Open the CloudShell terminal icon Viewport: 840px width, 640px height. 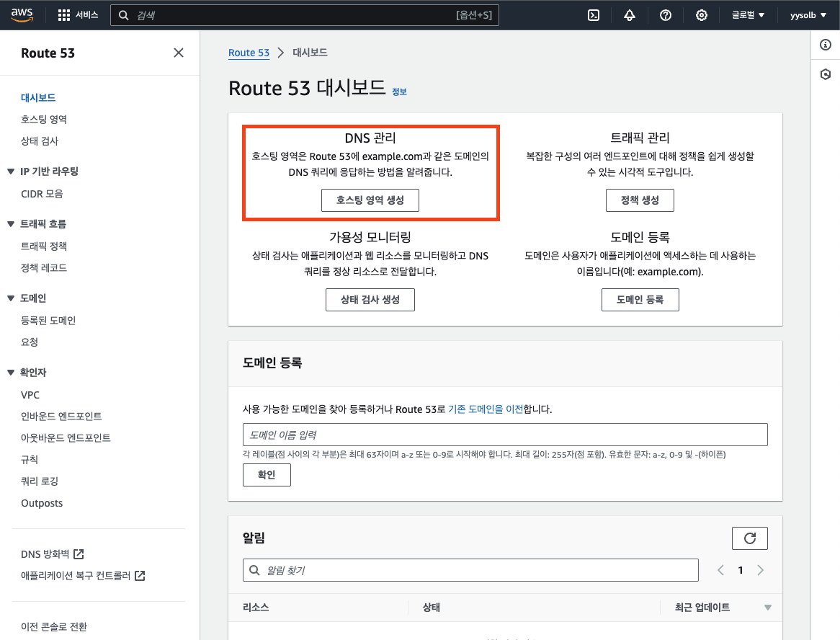594,15
